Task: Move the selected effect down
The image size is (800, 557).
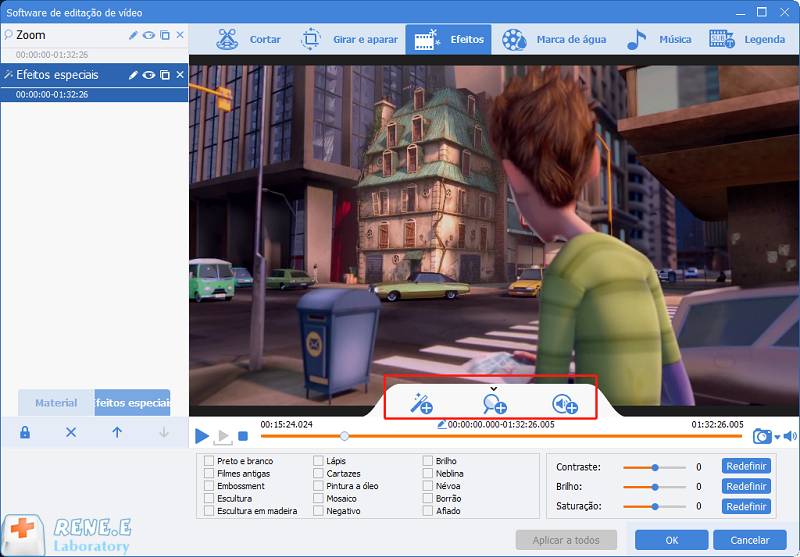Action: pyautogui.click(x=164, y=433)
